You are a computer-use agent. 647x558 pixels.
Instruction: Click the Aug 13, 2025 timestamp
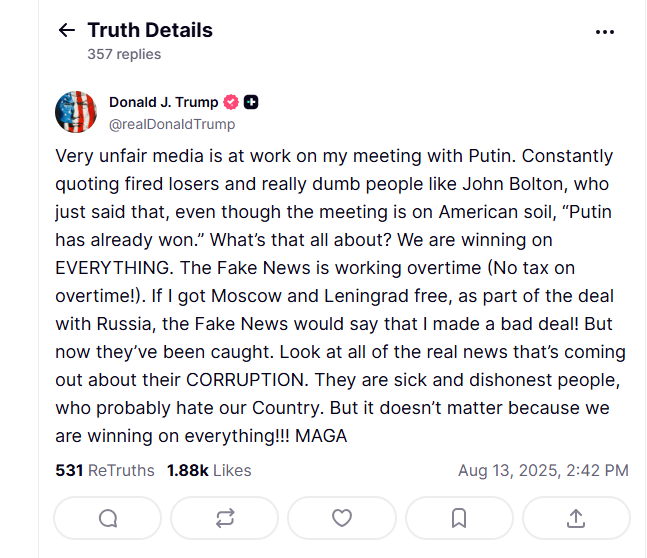click(x=543, y=471)
